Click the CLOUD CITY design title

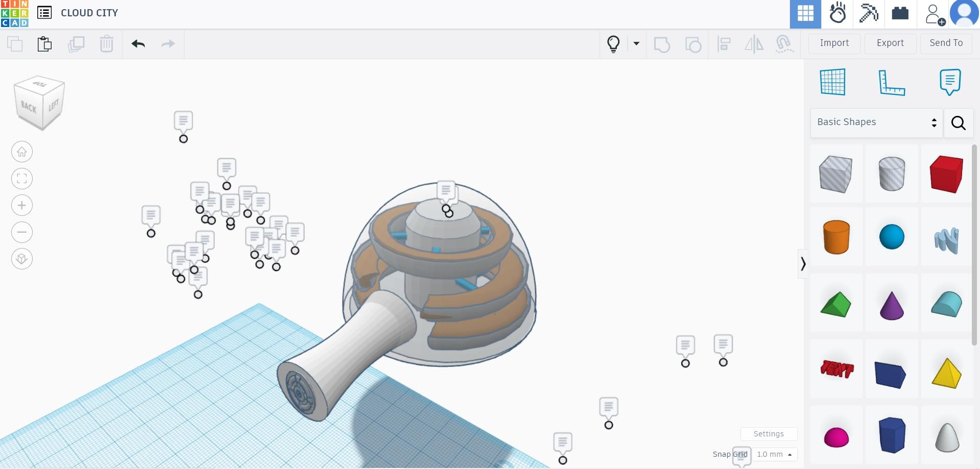pyautogui.click(x=89, y=13)
